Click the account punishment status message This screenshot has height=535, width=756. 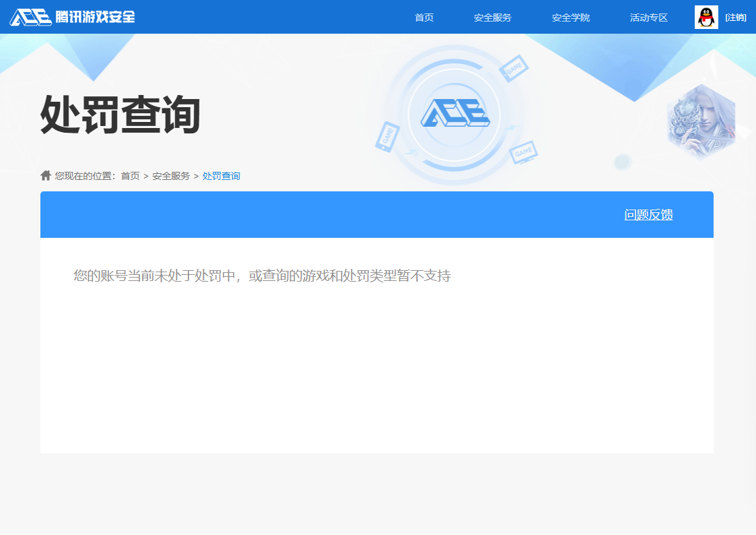point(261,276)
